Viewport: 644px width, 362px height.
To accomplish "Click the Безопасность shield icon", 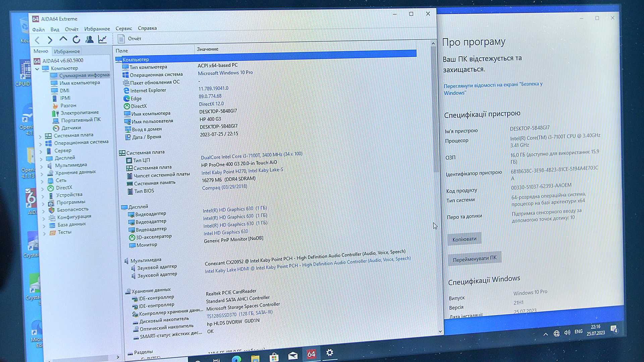I will [x=51, y=210].
